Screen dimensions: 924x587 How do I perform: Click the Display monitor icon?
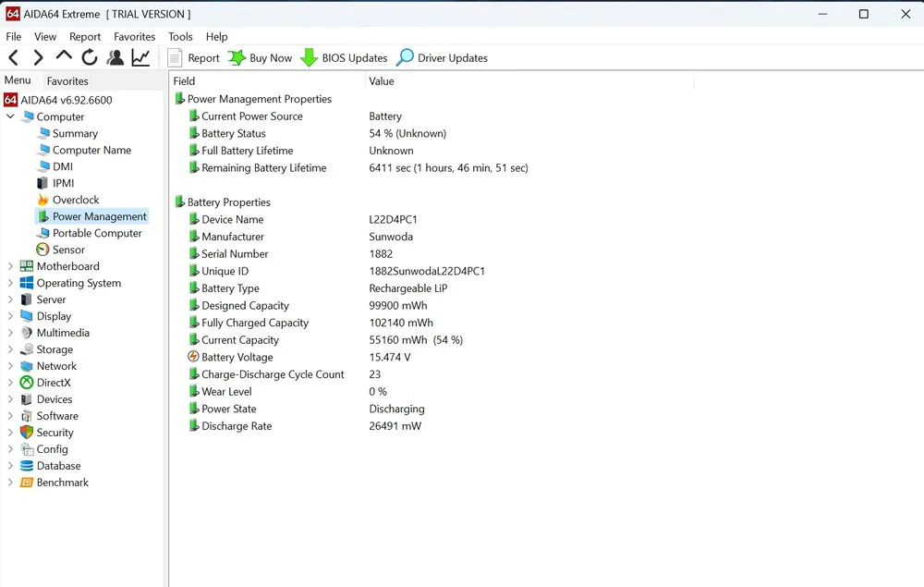point(27,316)
